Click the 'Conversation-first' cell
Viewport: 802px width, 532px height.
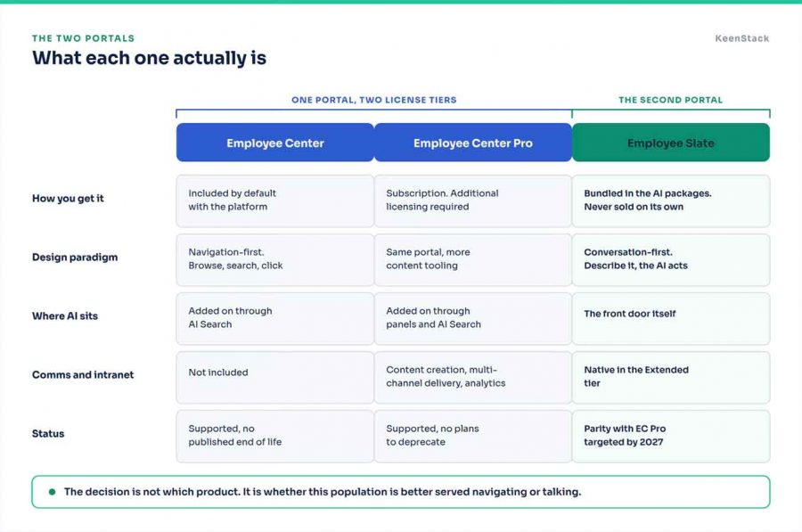(671, 260)
